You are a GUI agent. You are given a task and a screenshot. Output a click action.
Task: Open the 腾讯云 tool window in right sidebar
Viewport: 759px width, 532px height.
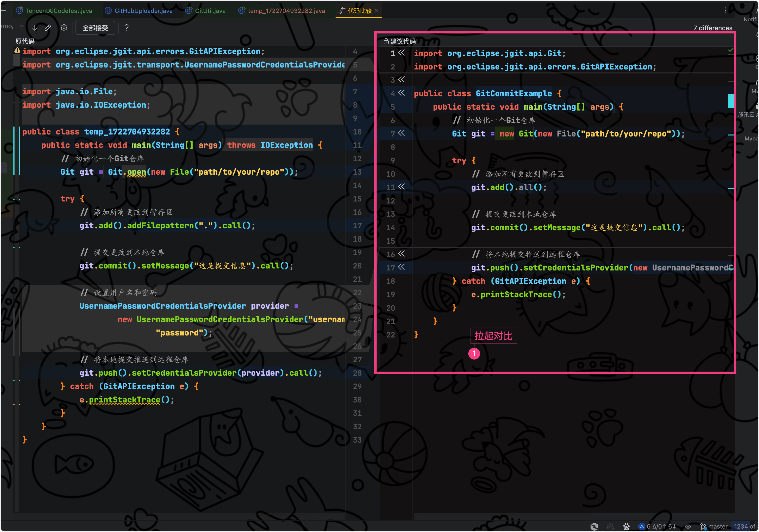(x=748, y=111)
